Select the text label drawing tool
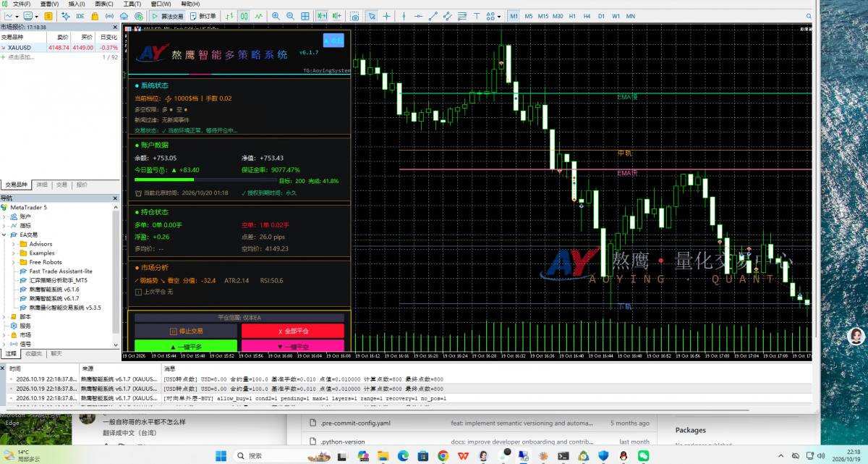This screenshot has height=464, width=868. tap(477, 16)
